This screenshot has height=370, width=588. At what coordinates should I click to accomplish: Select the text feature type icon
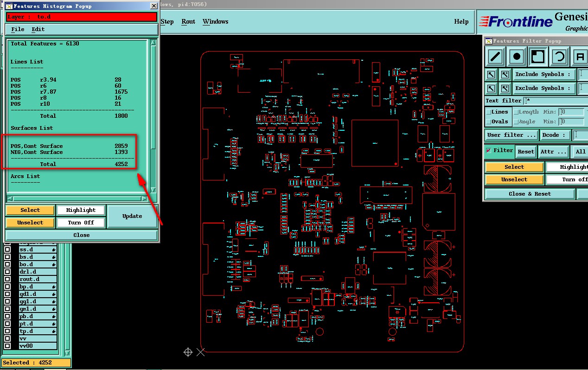(580, 57)
